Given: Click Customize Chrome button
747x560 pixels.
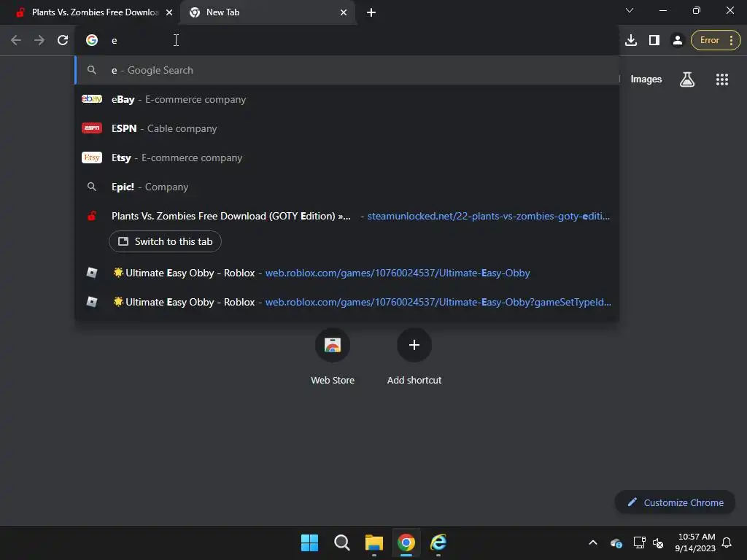Looking at the screenshot, I should tap(675, 502).
